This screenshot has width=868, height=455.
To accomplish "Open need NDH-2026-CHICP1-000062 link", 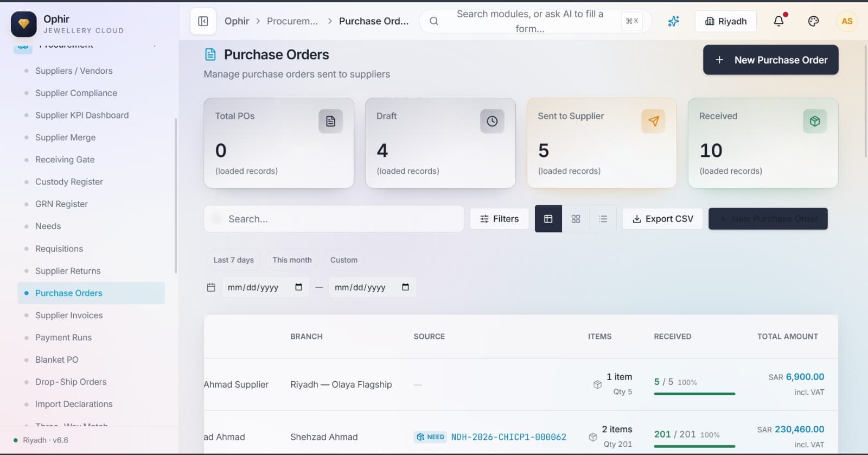I will [x=508, y=437].
